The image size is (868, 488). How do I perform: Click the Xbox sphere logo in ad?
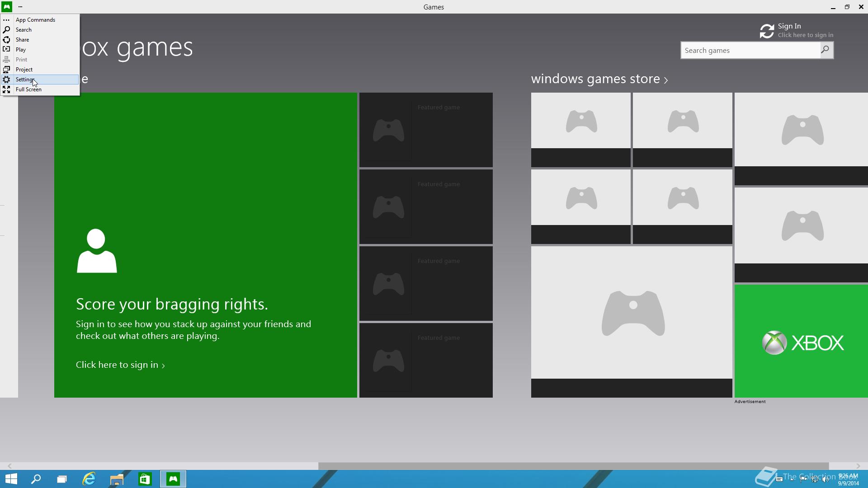(x=774, y=343)
